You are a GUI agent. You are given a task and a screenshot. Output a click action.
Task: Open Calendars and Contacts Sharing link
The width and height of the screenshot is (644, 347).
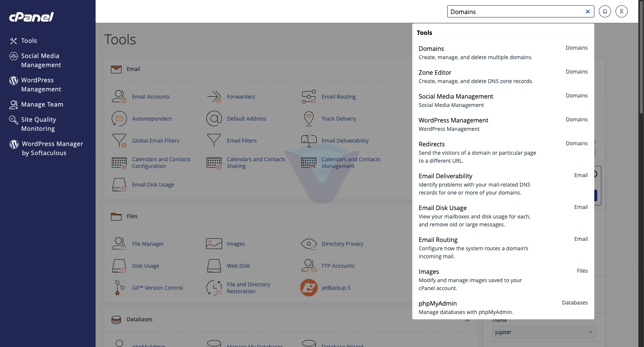click(256, 163)
